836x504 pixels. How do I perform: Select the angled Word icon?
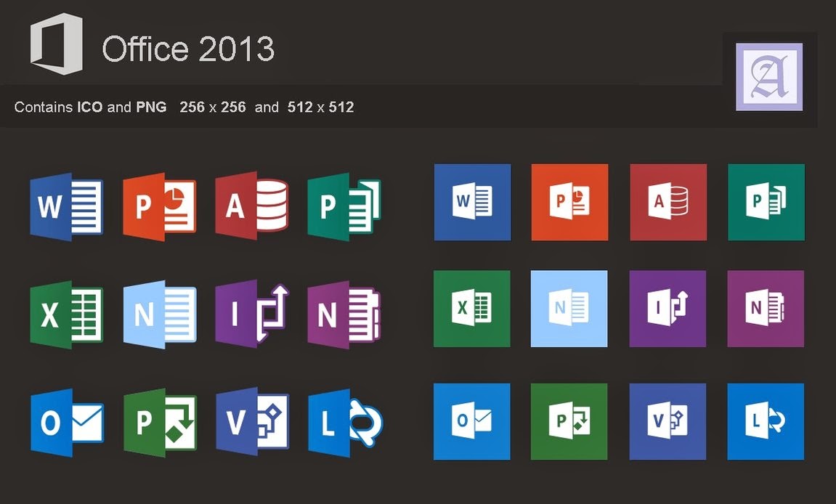[x=66, y=206]
